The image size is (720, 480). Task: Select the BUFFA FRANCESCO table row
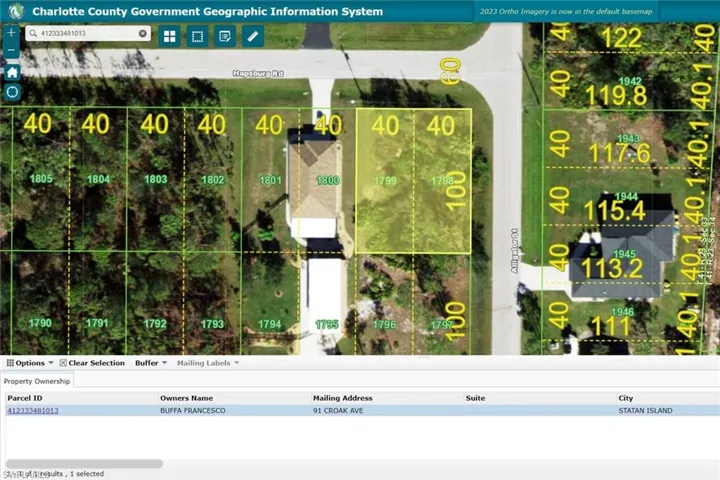tap(362, 410)
